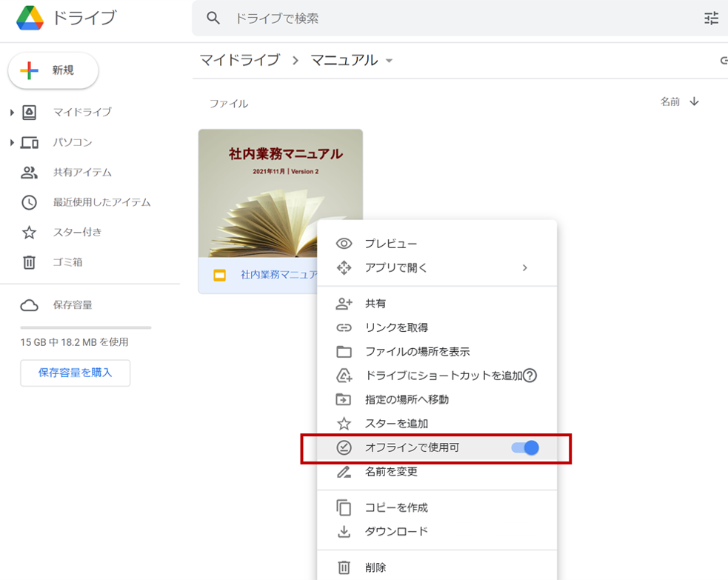The image size is (728, 580).
Task: Choose リンクを取得 menu entry
Action: click(437, 328)
